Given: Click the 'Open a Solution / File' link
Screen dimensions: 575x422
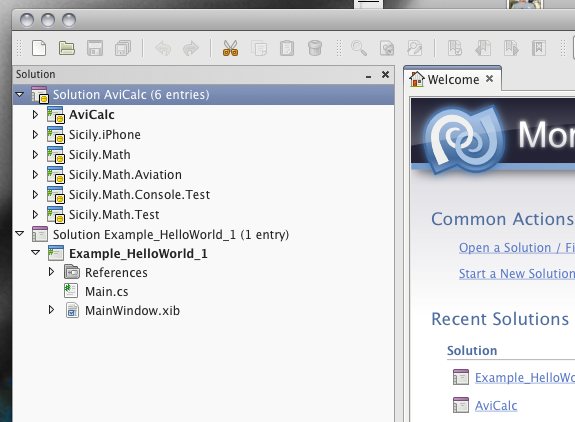Looking at the screenshot, I should click(x=517, y=248).
